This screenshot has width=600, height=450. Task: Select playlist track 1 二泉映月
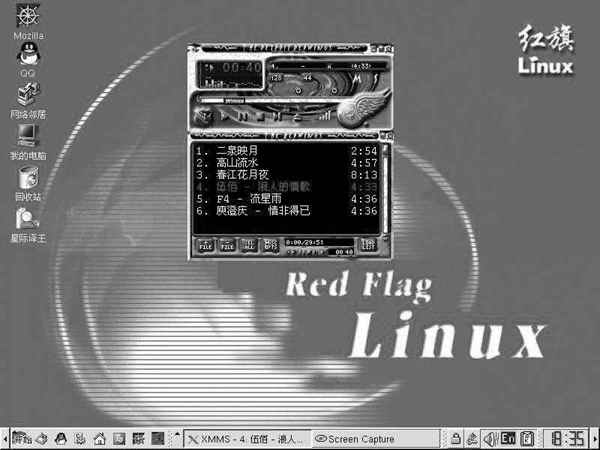tap(286, 151)
